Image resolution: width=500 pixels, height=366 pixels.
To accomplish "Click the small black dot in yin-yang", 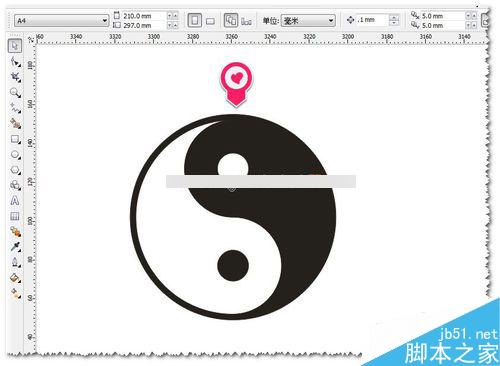I will [233, 266].
